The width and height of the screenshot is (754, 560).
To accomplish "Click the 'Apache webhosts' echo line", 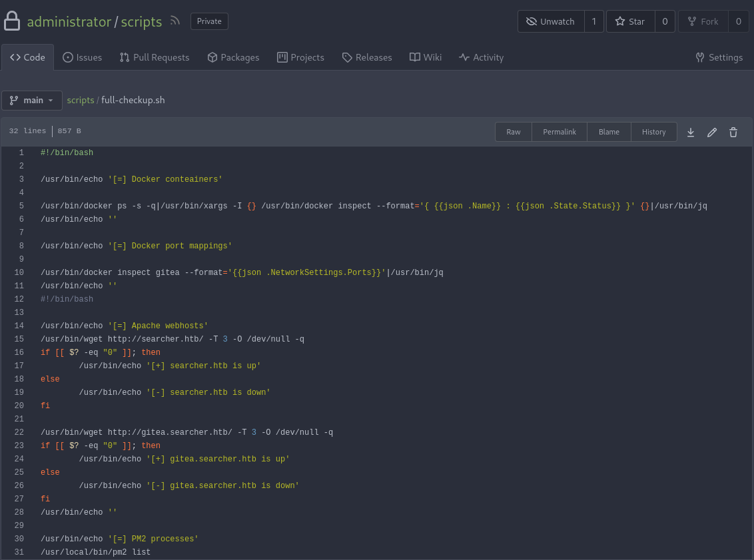I will click(124, 326).
